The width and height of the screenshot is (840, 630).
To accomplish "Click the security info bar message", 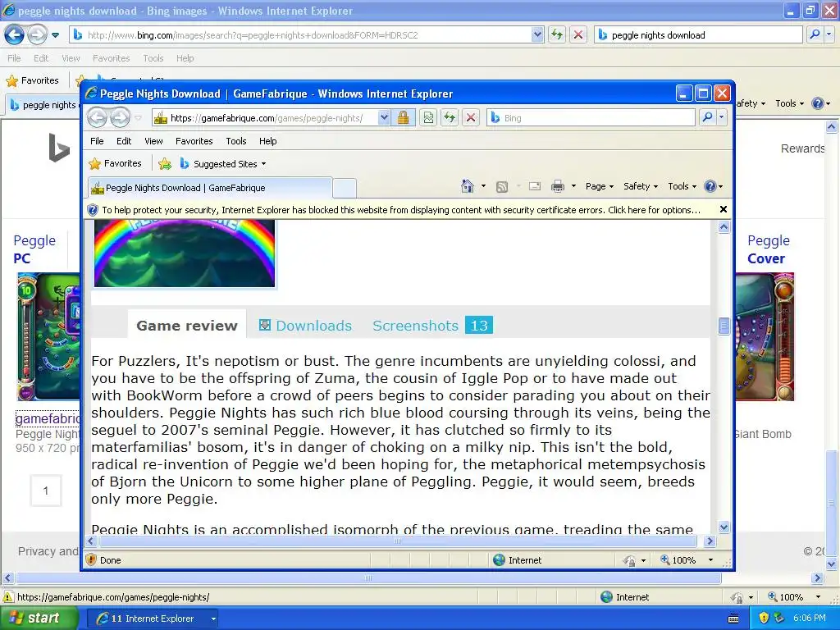I will pyautogui.click(x=400, y=210).
